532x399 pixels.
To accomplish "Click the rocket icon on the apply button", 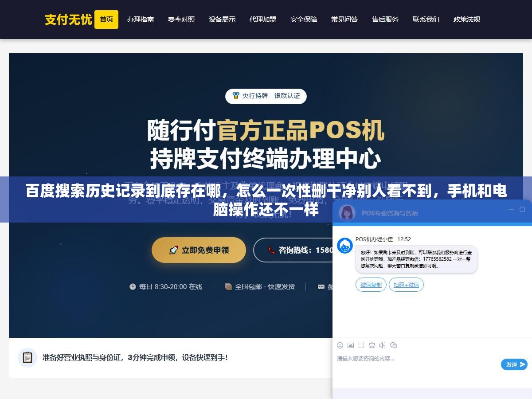I will 173,250.
